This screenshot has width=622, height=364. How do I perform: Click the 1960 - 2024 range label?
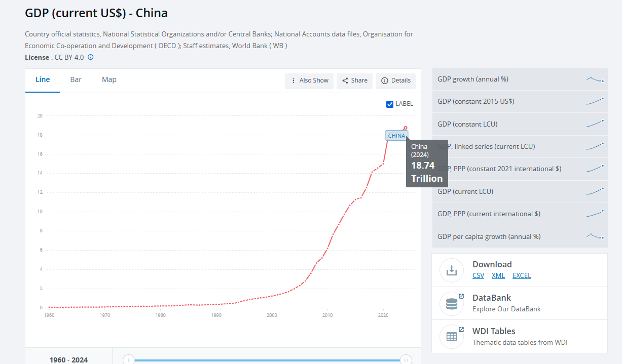tap(68, 360)
